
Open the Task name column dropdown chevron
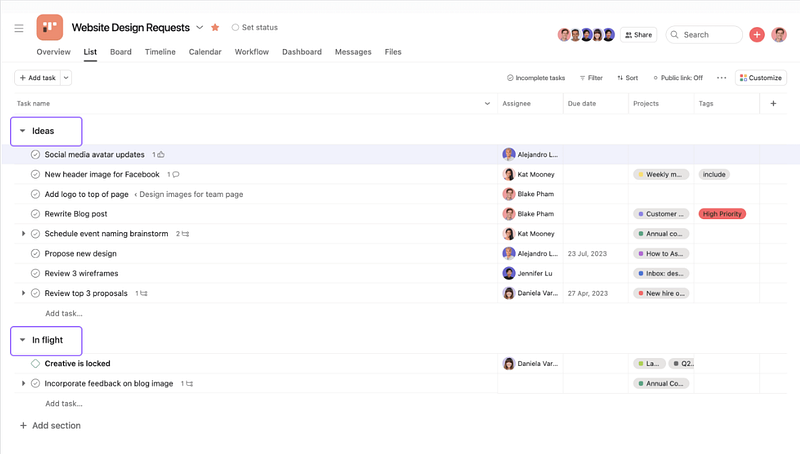point(487,104)
